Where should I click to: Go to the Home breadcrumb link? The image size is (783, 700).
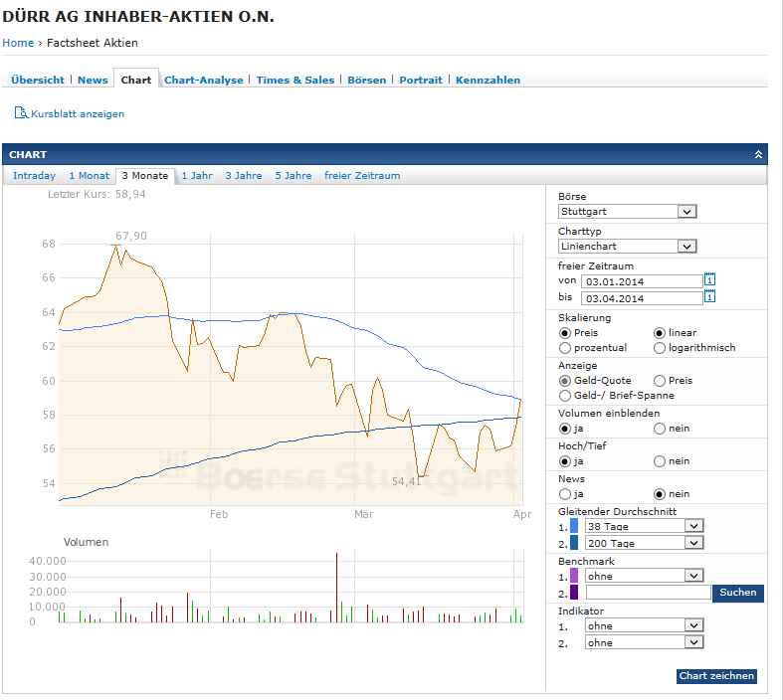click(18, 43)
